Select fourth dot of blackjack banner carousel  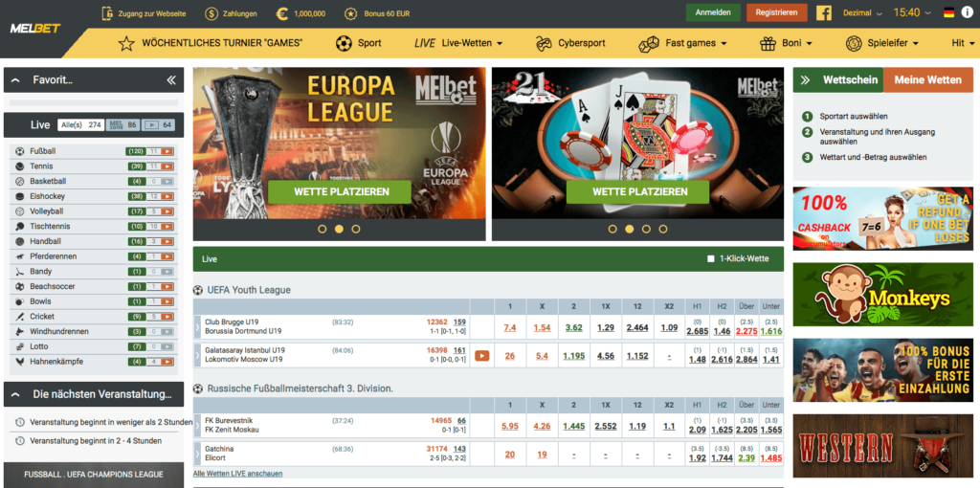pos(663,229)
